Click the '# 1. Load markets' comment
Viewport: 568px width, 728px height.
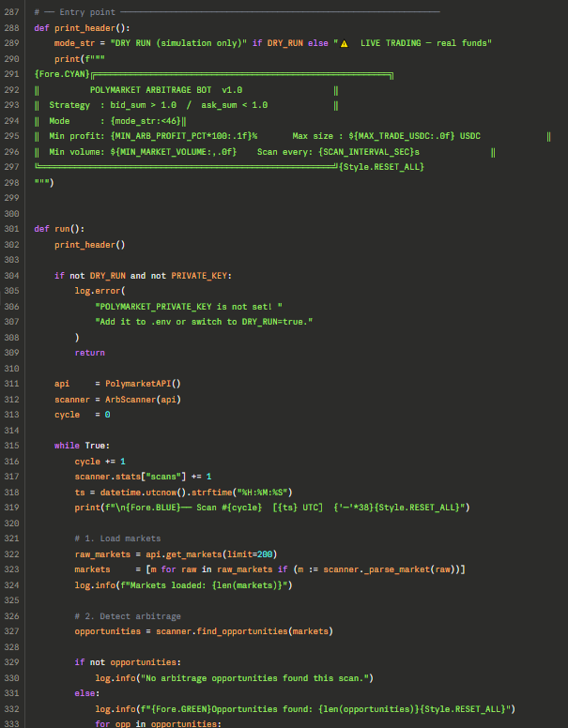117,538
